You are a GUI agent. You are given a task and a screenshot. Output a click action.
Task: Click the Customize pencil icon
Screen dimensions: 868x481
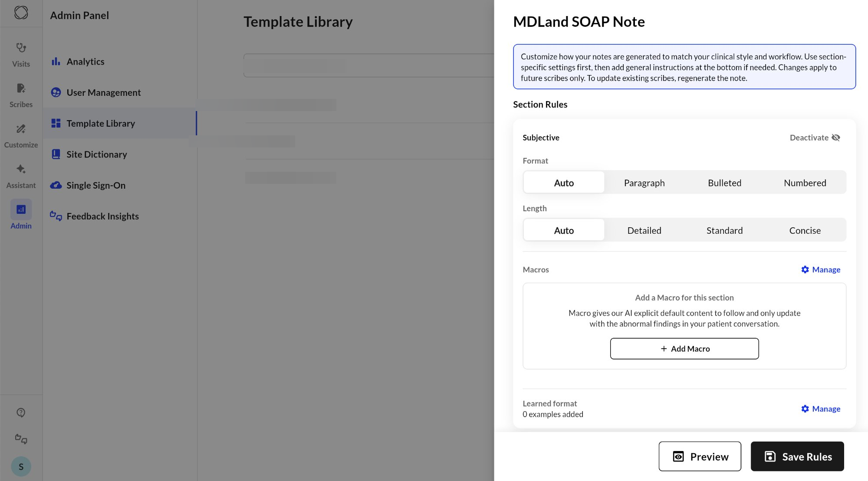coord(21,129)
